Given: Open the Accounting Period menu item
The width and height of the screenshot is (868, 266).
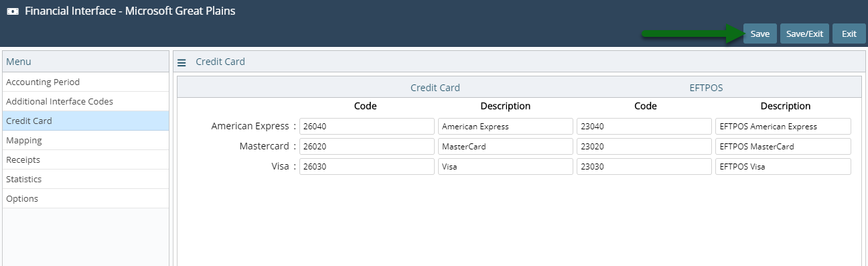Looking at the screenshot, I should pos(86,82).
